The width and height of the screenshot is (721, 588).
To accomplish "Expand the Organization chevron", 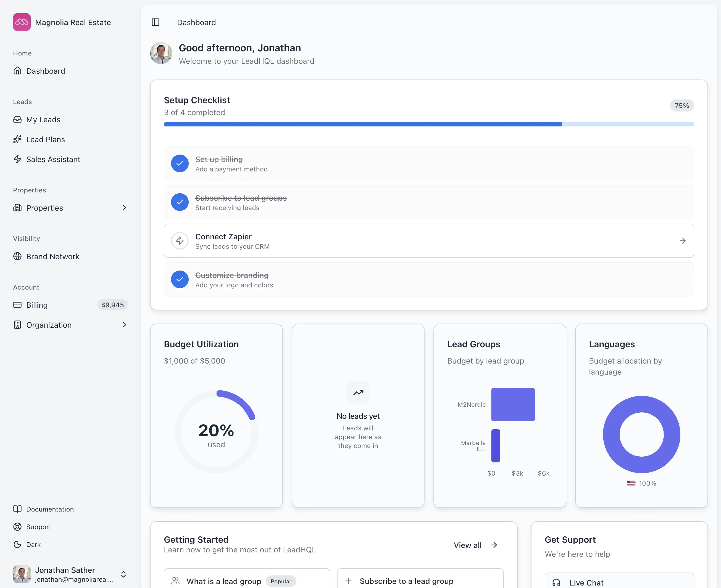I will click(x=124, y=324).
